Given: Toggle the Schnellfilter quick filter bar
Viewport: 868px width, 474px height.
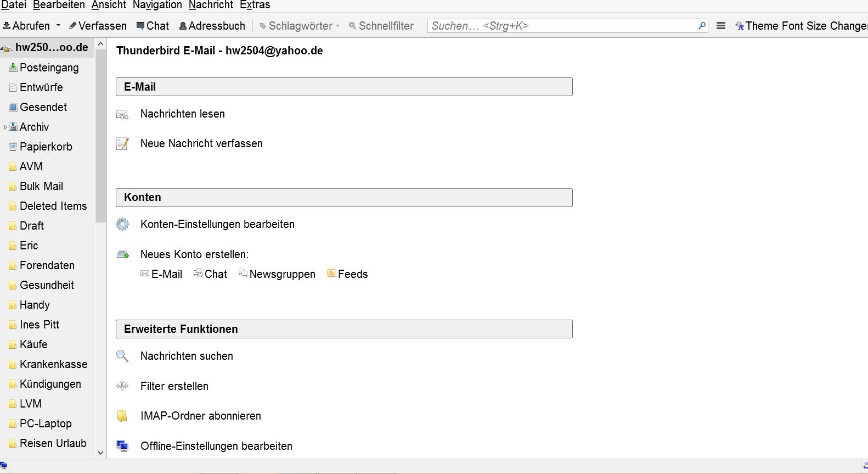Looking at the screenshot, I should tap(381, 26).
